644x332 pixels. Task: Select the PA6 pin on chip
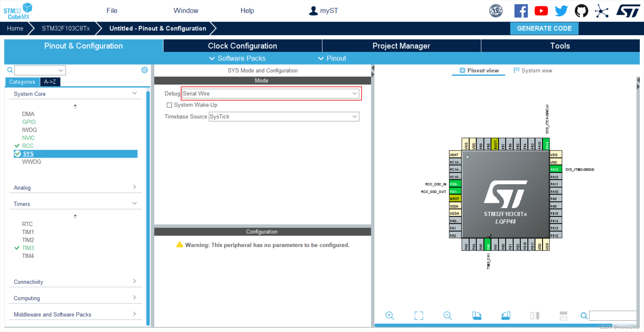(x=488, y=245)
